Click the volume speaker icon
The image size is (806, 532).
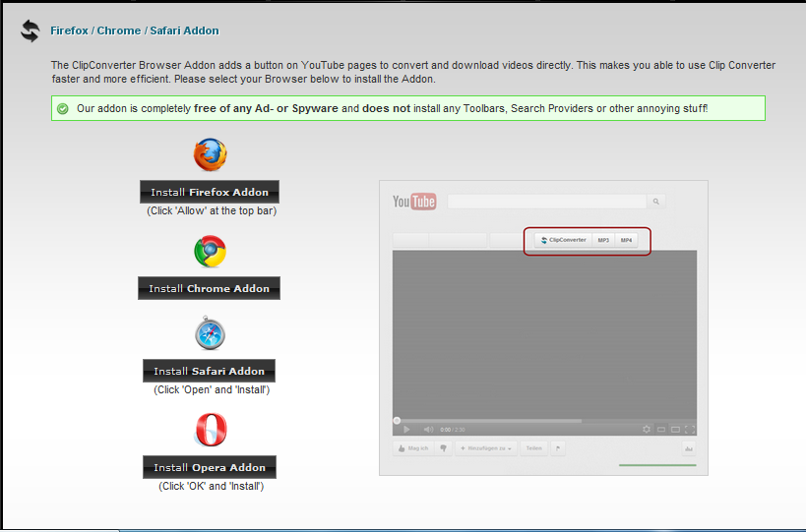pyautogui.click(x=428, y=430)
